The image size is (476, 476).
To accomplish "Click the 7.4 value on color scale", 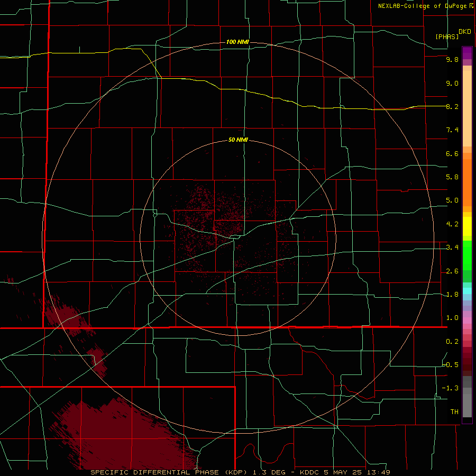I will 452,130.
